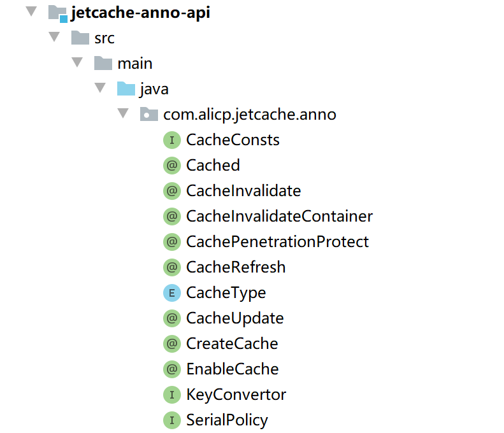Collapse the jetcache-anno-api module node
This screenshot has height=433, width=504.
(x=31, y=12)
